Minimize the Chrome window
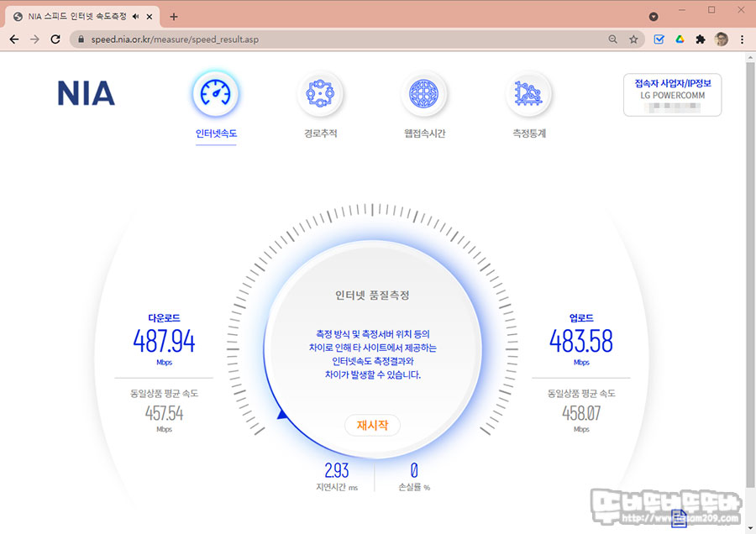Viewport: 756px width, 534px height. pos(682,9)
